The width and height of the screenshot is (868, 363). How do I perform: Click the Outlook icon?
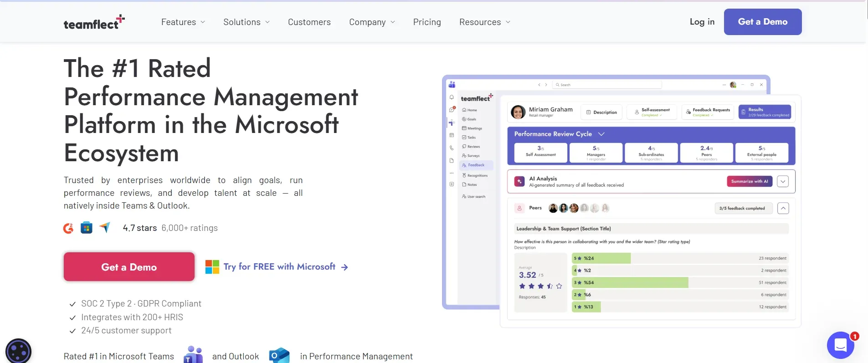(279, 355)
